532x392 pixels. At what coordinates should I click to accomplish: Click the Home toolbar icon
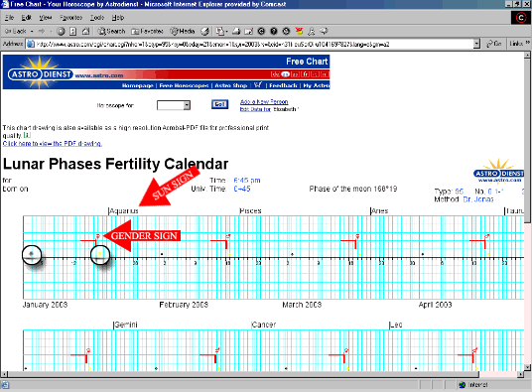(85, 31)
